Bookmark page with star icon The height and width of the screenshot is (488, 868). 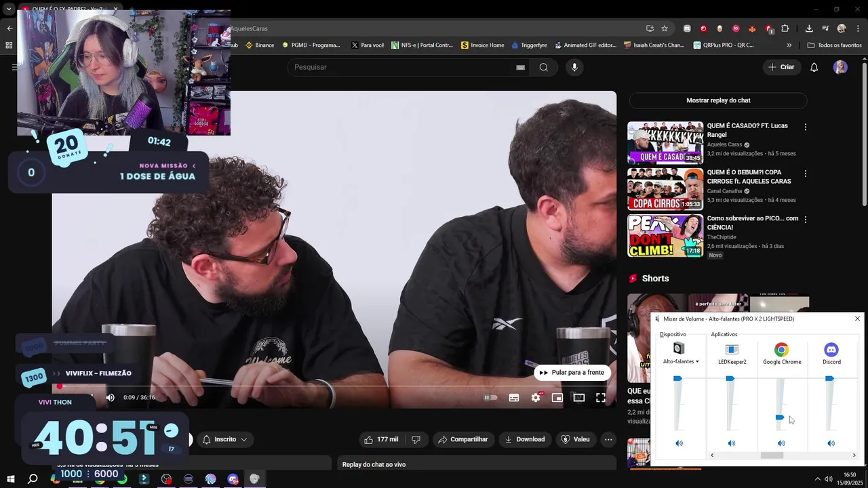point(665,28)
